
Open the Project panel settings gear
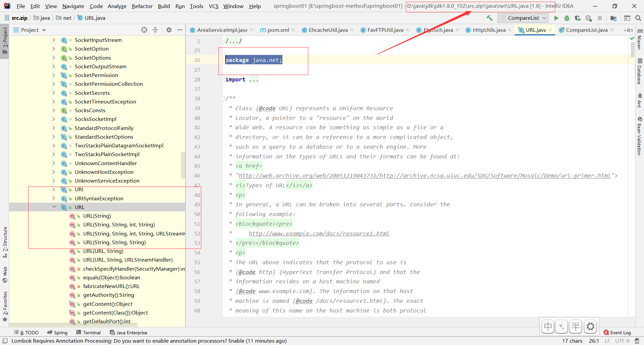coord(169,30)
